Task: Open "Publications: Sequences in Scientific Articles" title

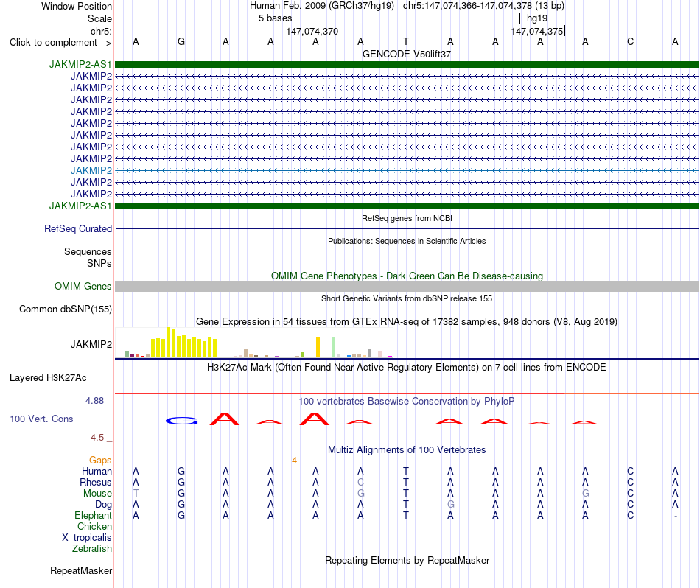Action: tap(407, 241)
